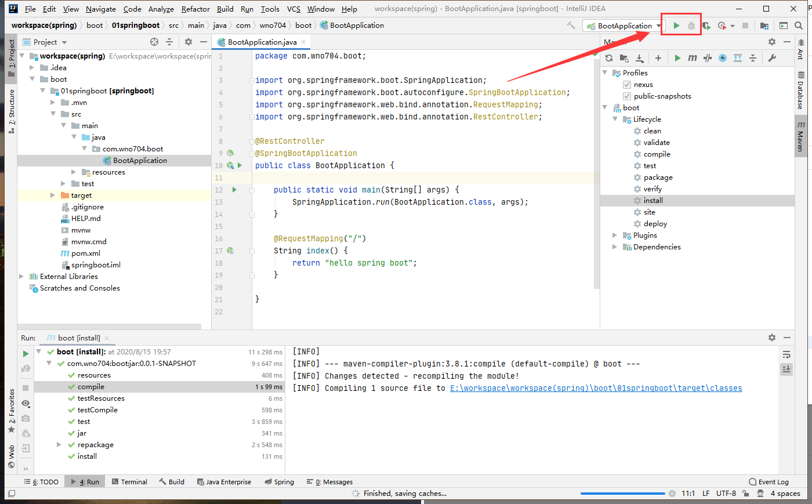This screenshot has height=504, width=812.
Task: Toggle the public-snapshots profile checkbox
Action: coord(626,96)
